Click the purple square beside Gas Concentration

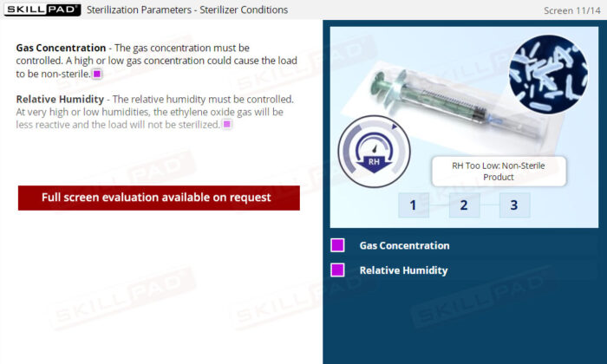pos(337,245)
